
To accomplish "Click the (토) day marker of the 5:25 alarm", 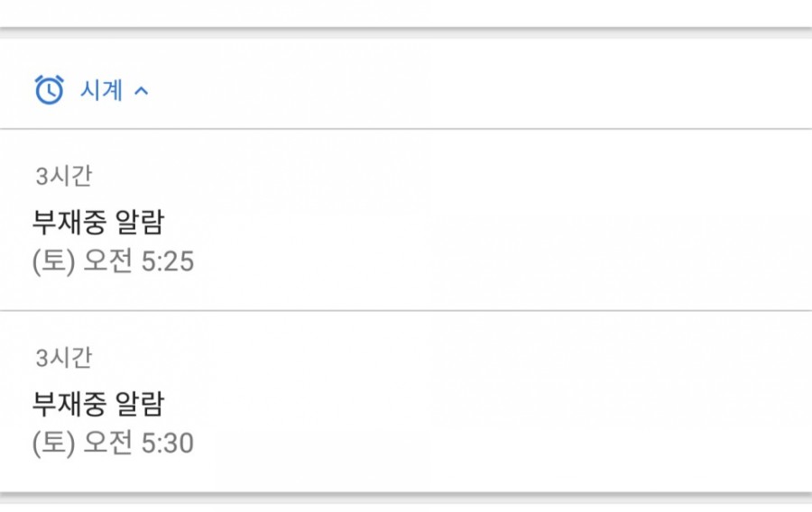I will (54, 261).
